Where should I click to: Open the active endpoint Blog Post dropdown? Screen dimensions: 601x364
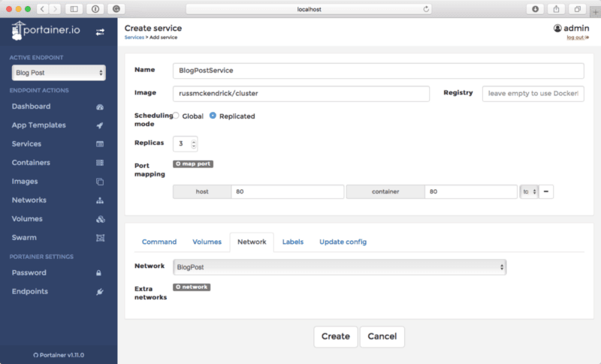click(x=59, y=73)
